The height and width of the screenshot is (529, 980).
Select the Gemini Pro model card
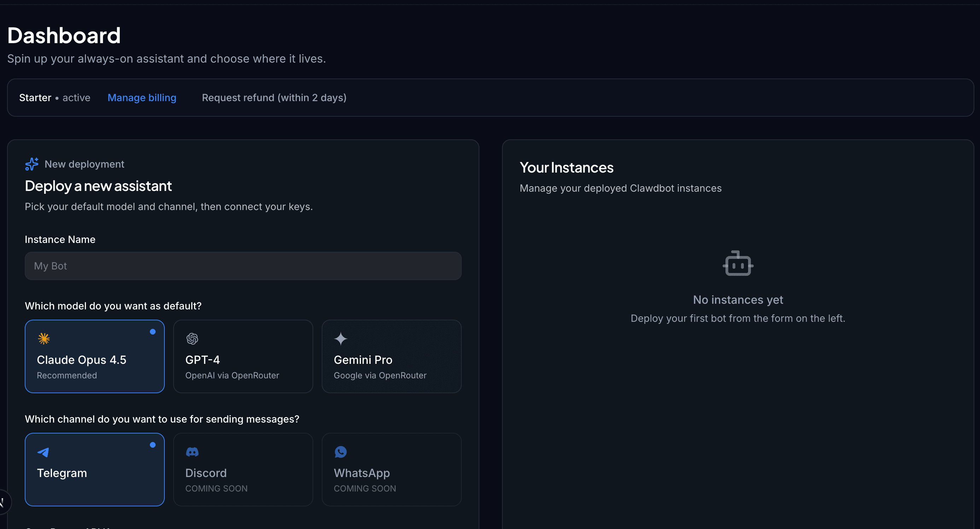(x=391, y=356)
